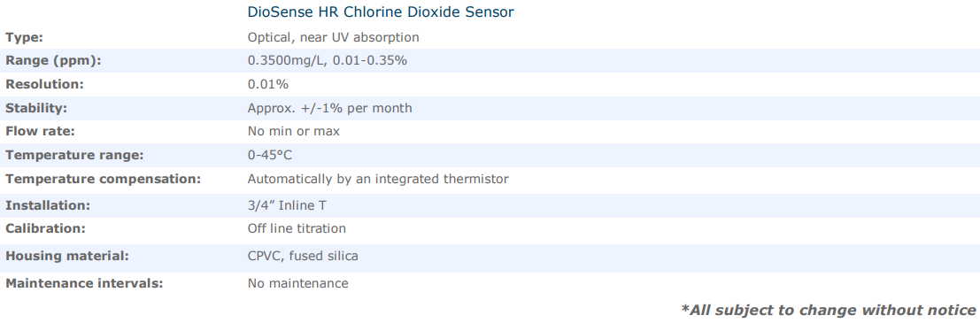Click the CPVC, fused silica value
The image size is (980, 323).
point(303,256)
